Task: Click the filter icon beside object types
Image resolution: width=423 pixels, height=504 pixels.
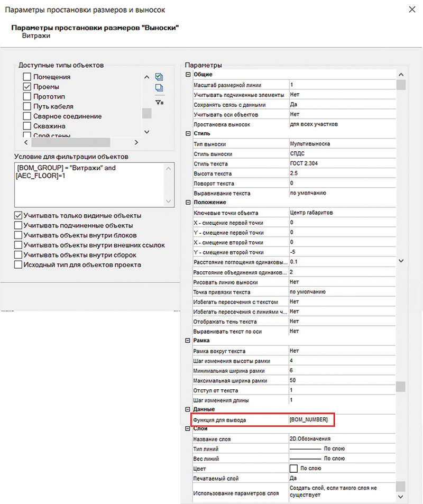Action: point(159,102)
